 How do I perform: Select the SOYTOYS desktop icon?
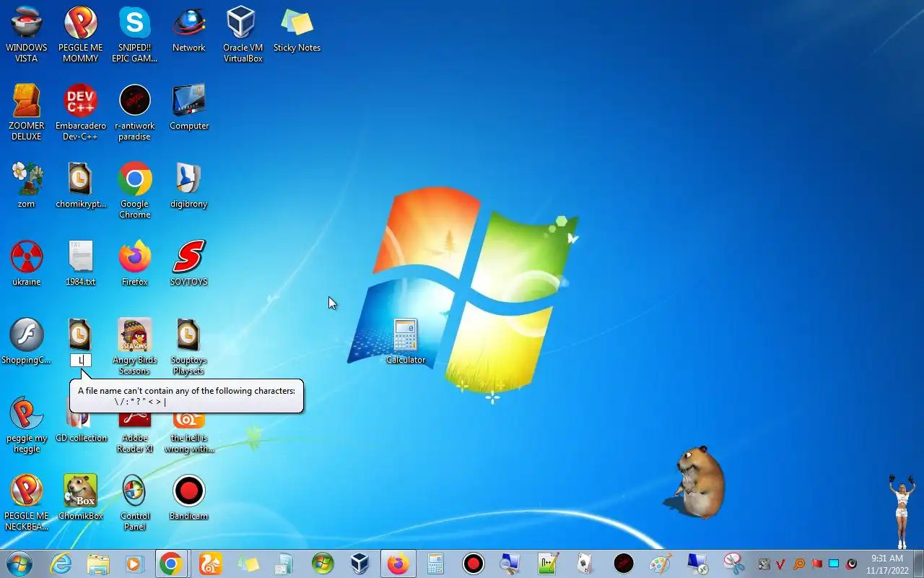pyautogui.click(x=189, y=264)
